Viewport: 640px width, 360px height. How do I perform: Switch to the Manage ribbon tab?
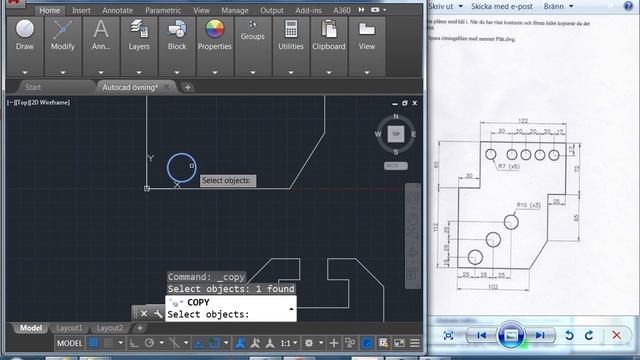pos(235,10)
